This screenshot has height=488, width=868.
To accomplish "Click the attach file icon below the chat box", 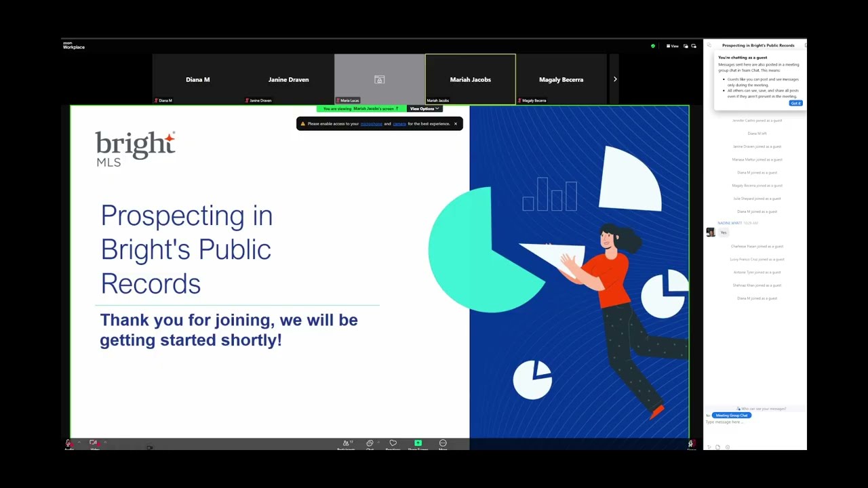I will 719,447.
